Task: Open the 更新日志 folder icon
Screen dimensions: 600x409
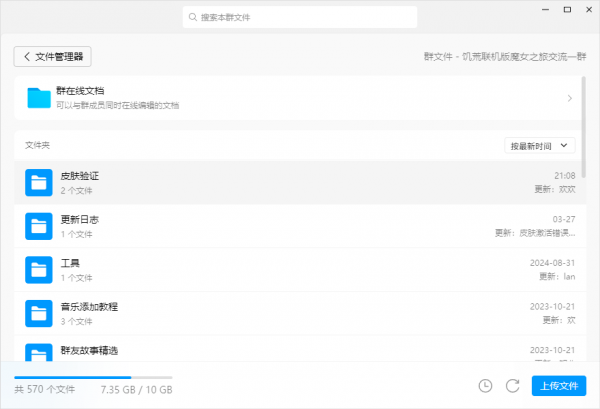Action: coord(39,226)
